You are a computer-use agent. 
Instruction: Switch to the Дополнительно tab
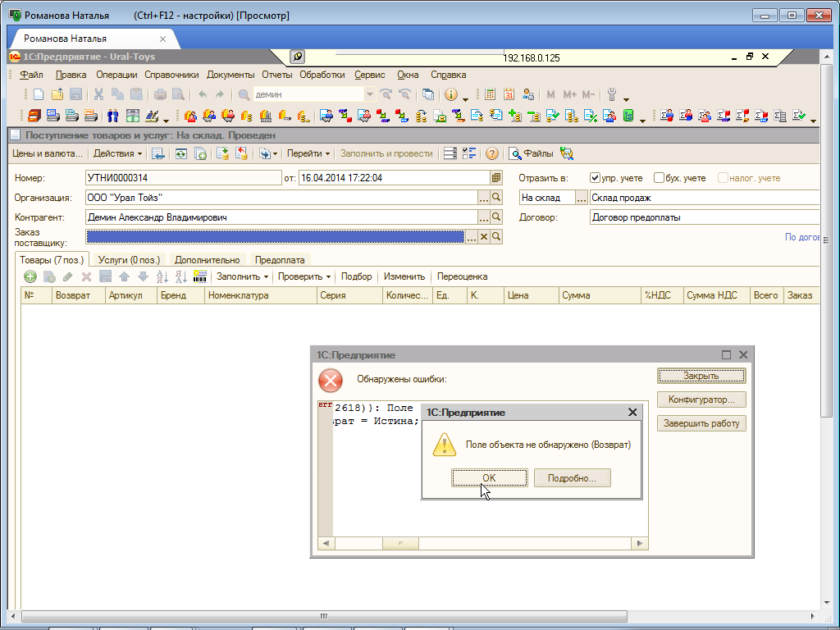click(208, 260)
